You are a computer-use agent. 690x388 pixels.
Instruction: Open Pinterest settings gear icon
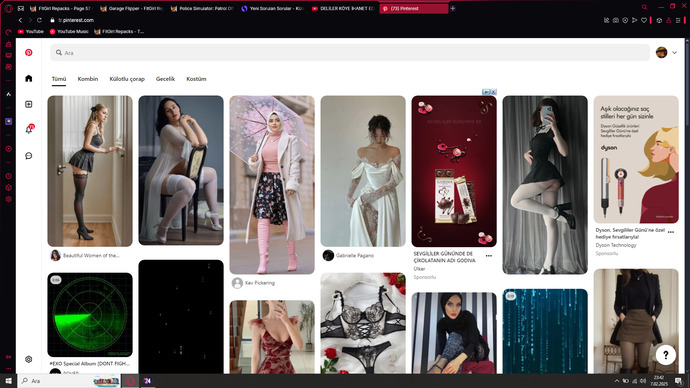tap(29, 359)
